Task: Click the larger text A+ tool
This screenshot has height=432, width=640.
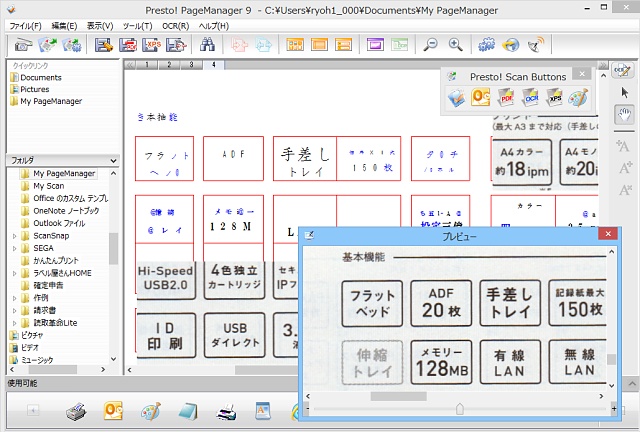Action: click(626, 167)
